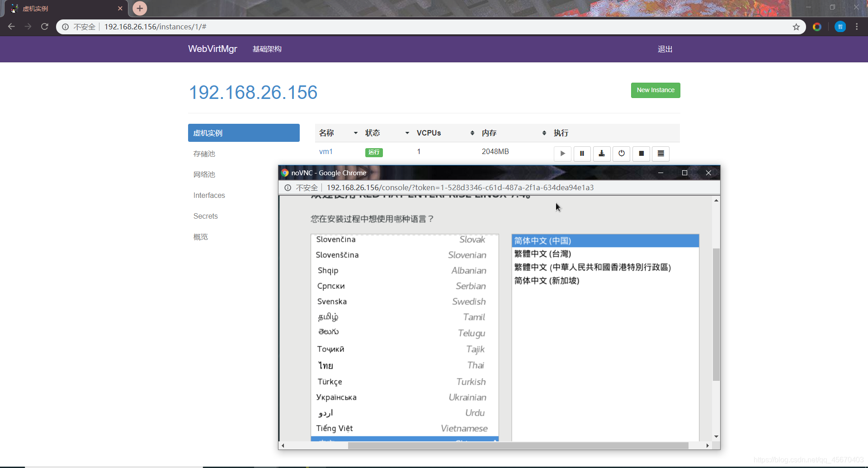Bookmark this page with the star icon
The image size is (868, 468).
(x=796, y=27)
